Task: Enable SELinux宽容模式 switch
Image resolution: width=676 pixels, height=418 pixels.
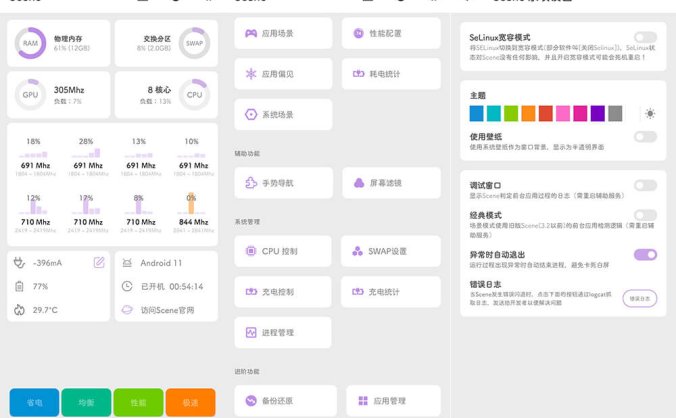Action: (645, 37)
